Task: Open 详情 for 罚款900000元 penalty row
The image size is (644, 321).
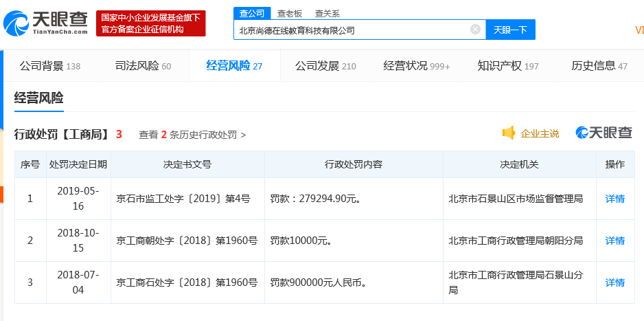Action: pos(615,283)
